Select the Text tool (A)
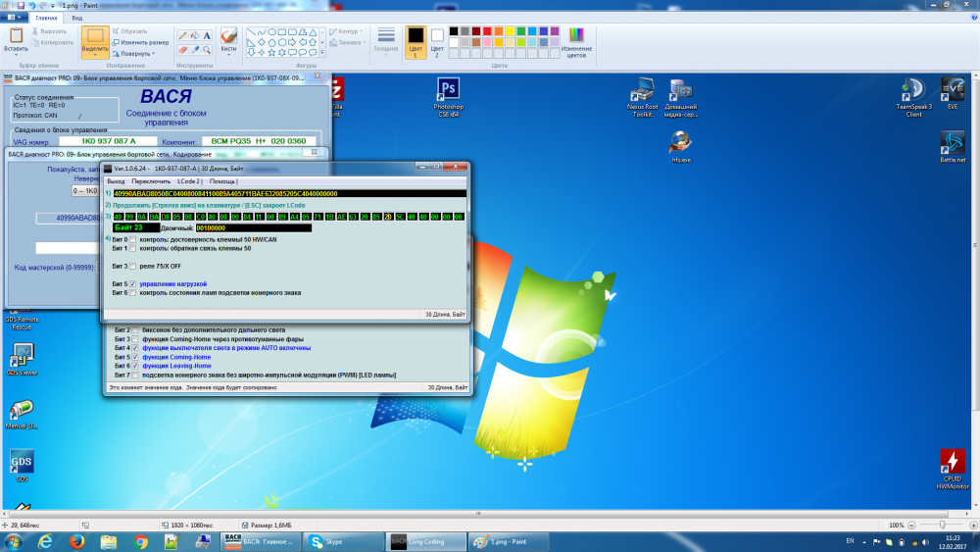The width and height of the screenshot is (980, 552). coord(207,36)
